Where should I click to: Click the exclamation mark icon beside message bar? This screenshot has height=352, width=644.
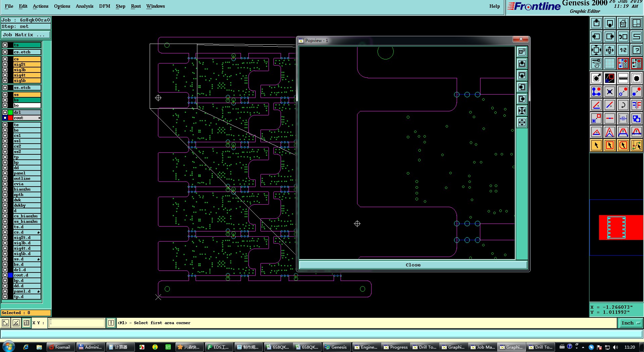[111, 323]
